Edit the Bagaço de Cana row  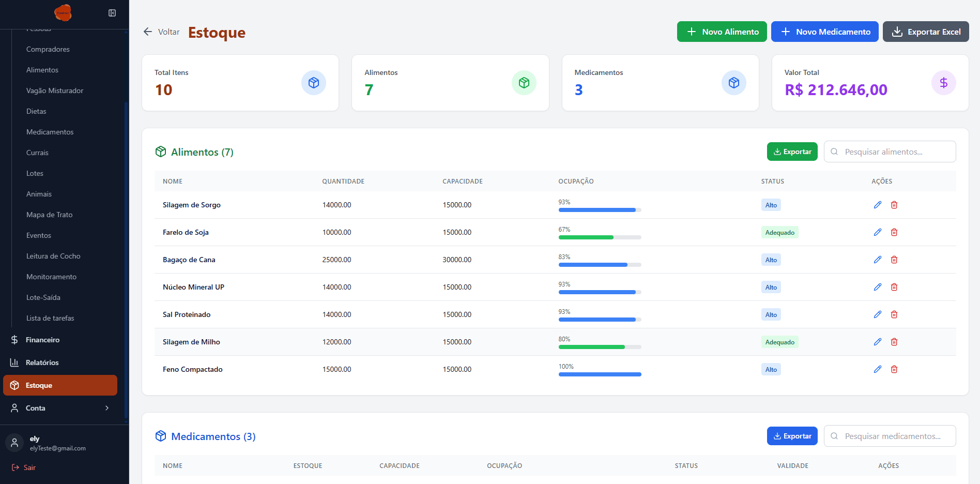coord(877,260)
